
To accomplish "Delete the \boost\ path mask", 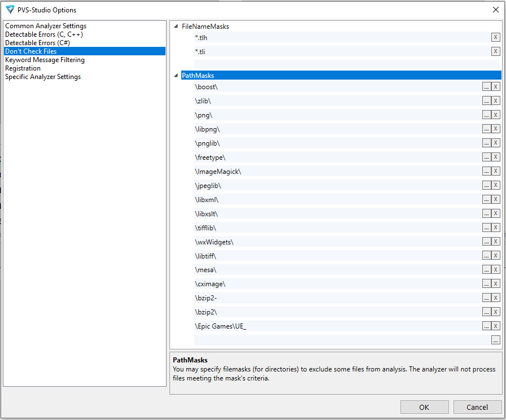I will pyautogui.click(x=496, y=86).
